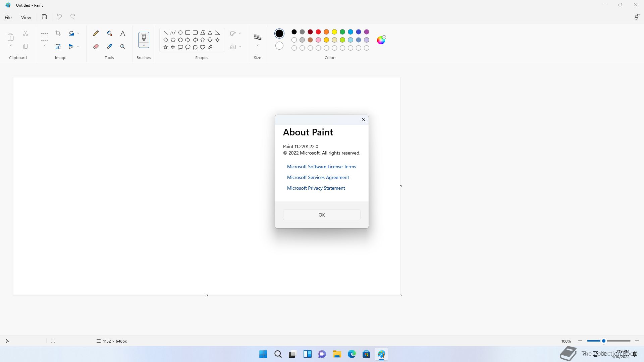Select the Oval shape
The image size is (644, 362).
click(x=180, y=33)
